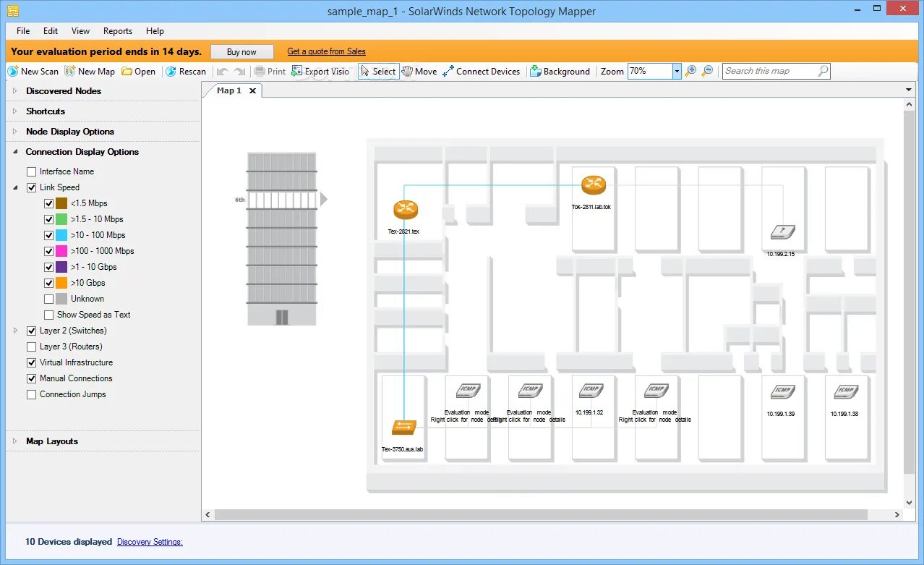Click the horizontal scrollbar of the map

click(541, 515)
